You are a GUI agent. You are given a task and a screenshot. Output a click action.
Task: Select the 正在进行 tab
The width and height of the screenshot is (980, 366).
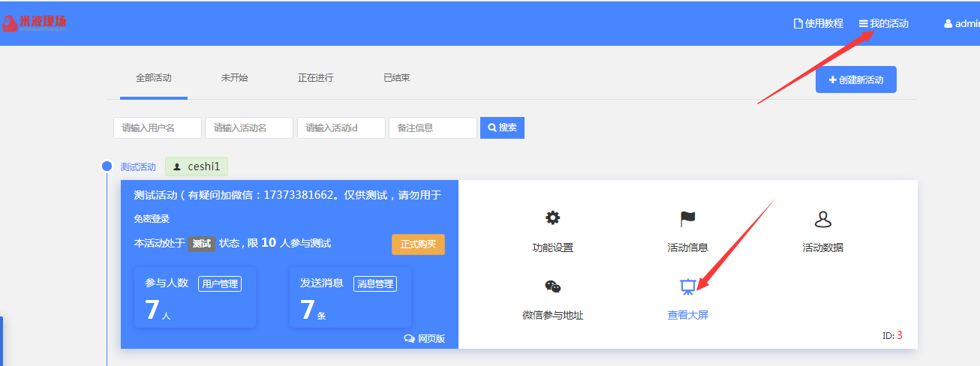click(315, 78)
